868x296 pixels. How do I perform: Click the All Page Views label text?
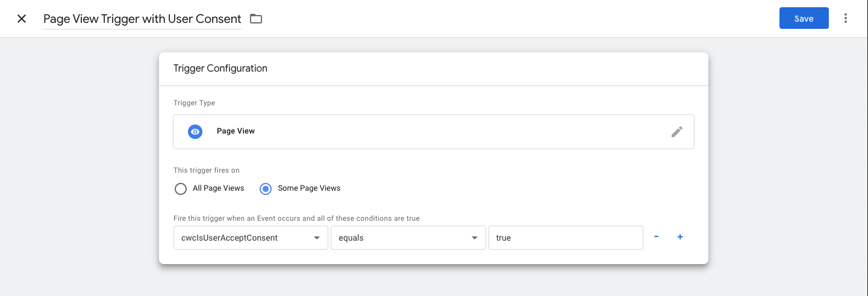click(219, 188)
